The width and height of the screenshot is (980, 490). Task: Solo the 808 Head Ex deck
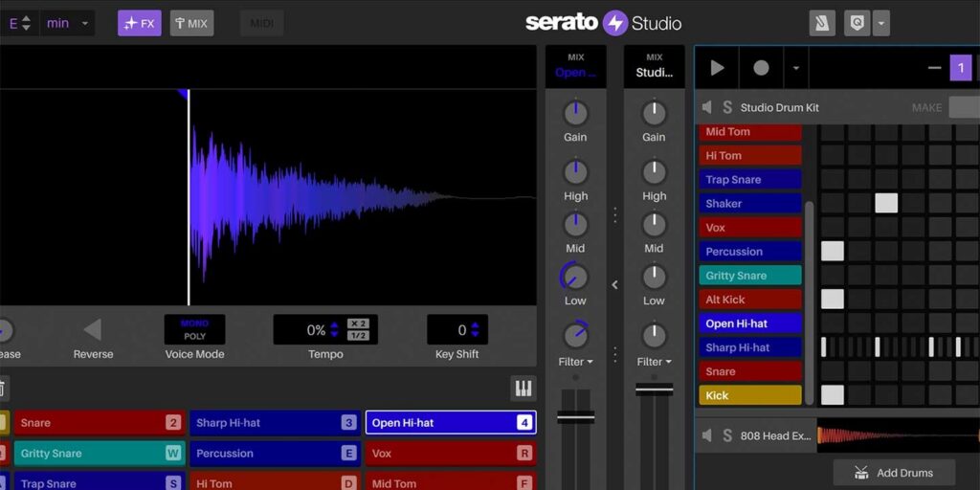pyautogui.click(x=727, y=435)
